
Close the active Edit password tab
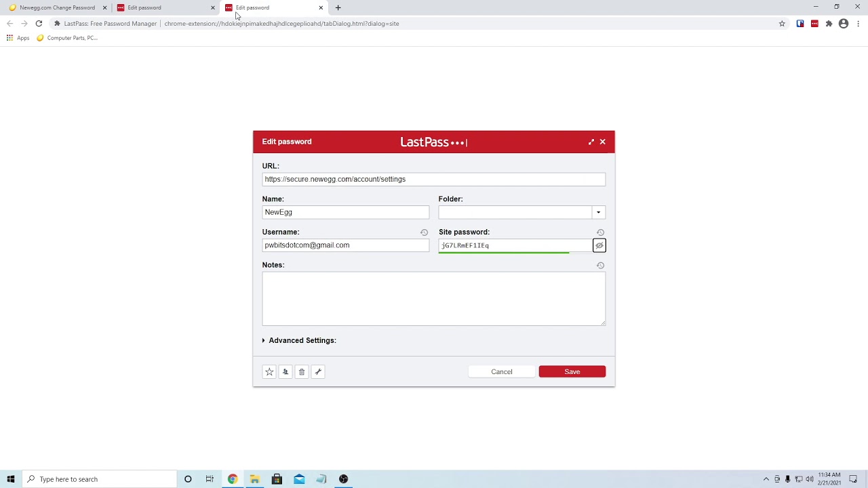pyautogui.click(x=321, y=7)
